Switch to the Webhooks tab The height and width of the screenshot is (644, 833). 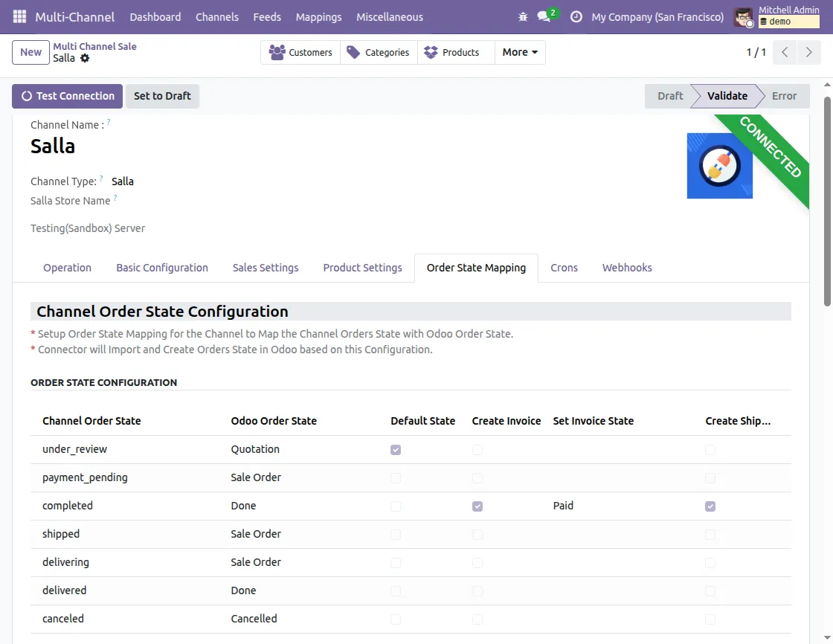[626, 268]
